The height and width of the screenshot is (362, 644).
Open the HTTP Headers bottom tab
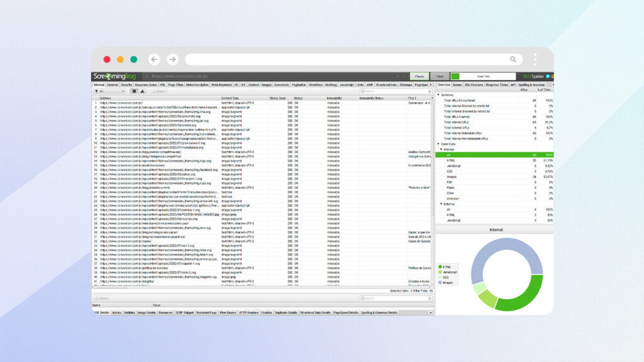[249, 313]
